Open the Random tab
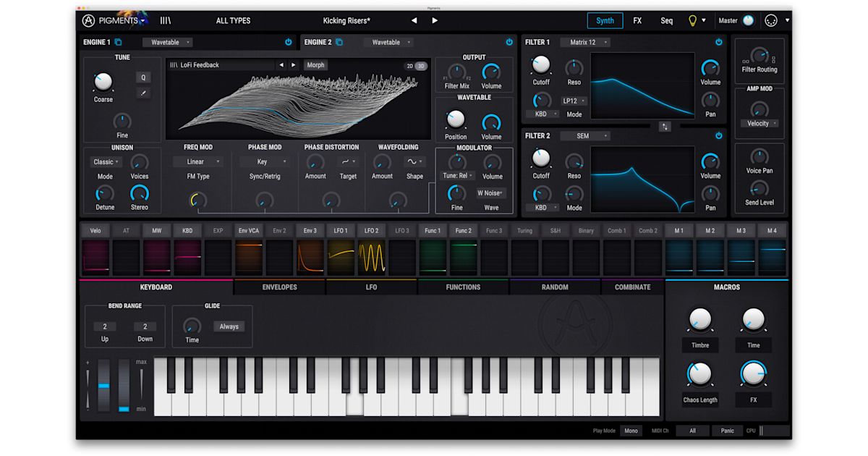The height and width of the screenshot is (456, 868). (555, 287)
